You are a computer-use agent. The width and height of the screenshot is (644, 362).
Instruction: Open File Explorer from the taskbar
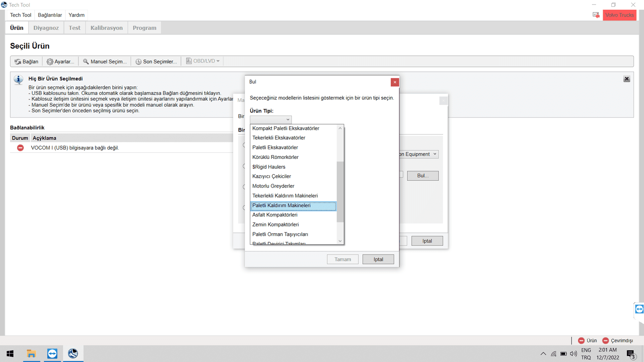[x=31, y=354]
